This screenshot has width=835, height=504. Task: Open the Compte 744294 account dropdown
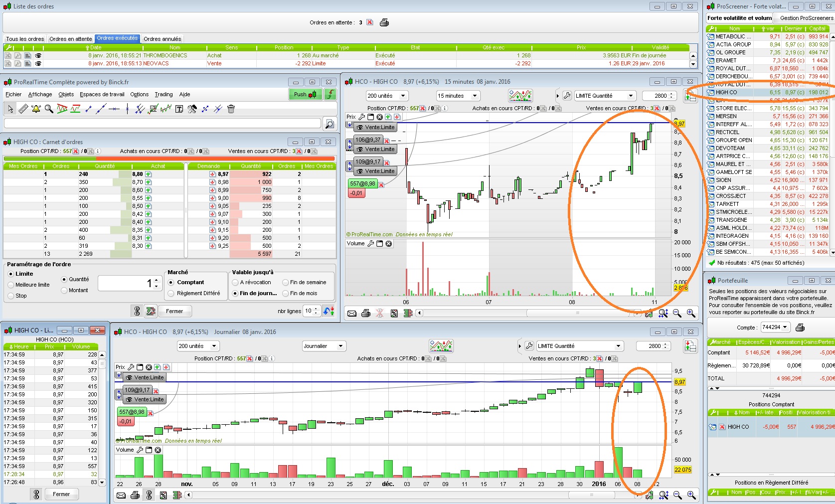[x=775, y=328]
